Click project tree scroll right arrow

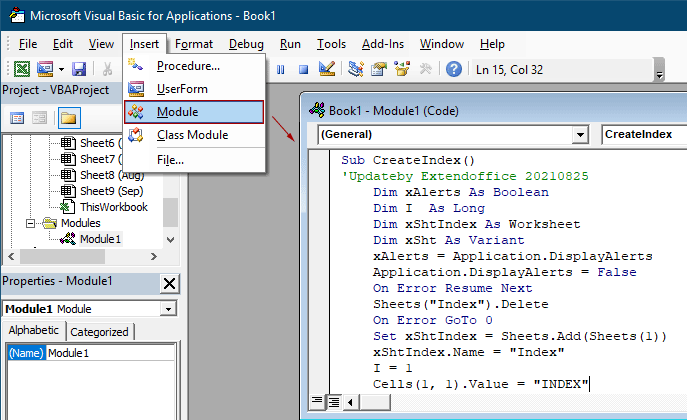[x=153, y=256]
